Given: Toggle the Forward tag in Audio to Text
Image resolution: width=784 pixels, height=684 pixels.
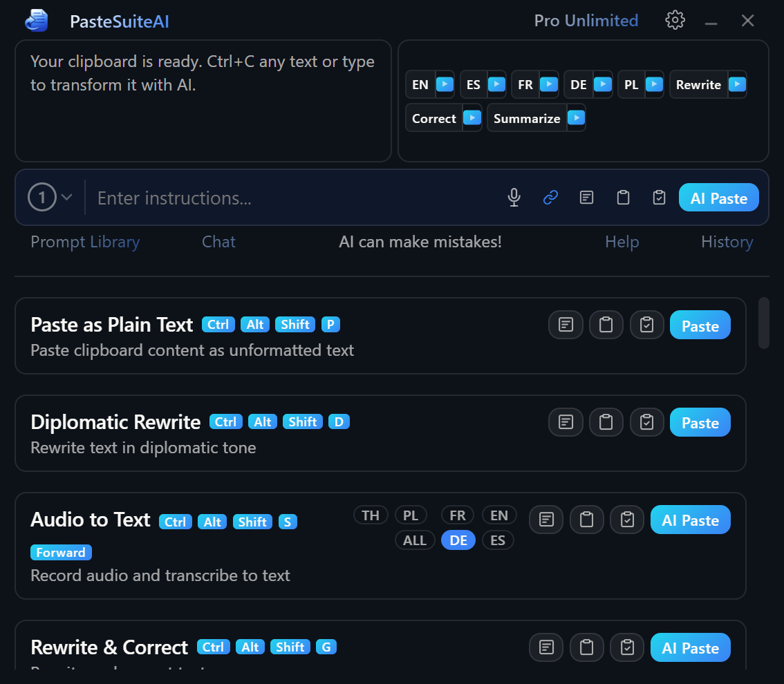Looking at the screenshot, I should [61, 552].
